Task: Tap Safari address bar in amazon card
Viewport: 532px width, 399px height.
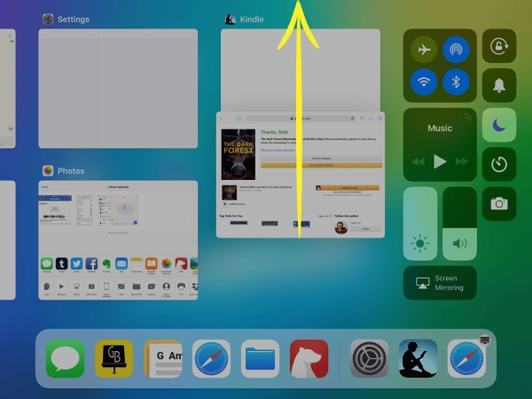Action: click(x=301, y=119)
